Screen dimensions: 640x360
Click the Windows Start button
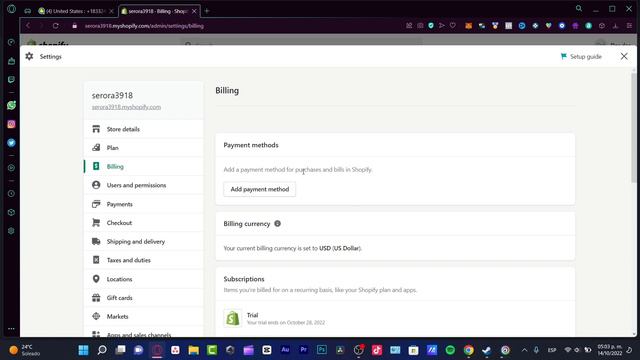click(84, 350)
